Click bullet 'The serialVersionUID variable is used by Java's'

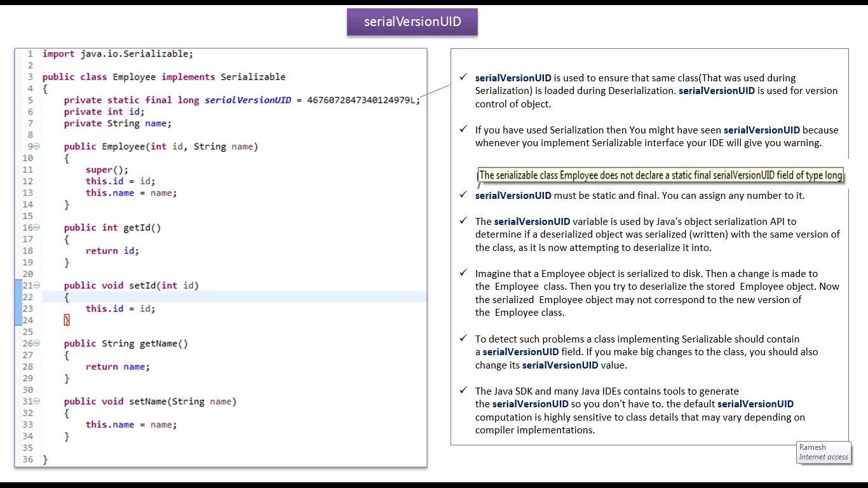coord(658,234)
